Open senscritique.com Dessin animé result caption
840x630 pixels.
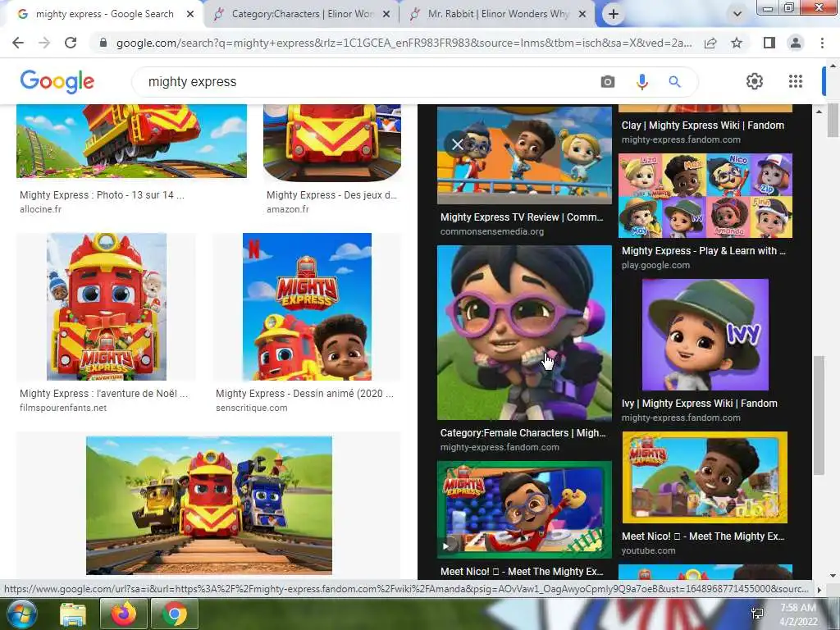304,393
